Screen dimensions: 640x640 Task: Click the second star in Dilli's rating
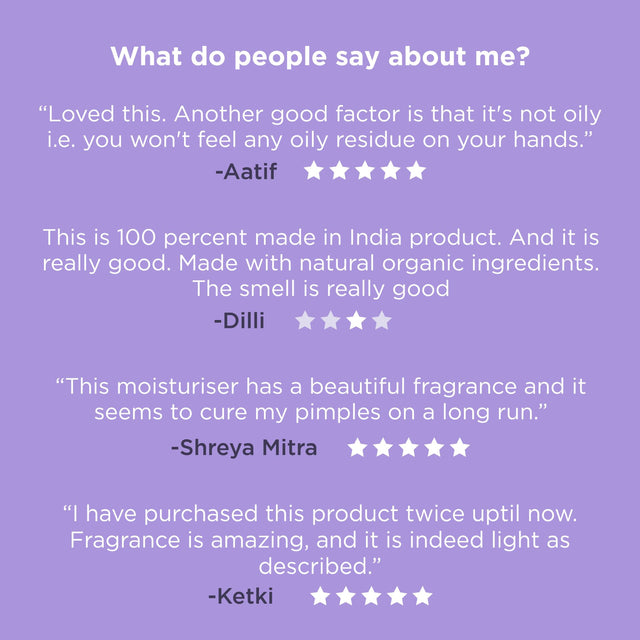[x=330, y=321]
